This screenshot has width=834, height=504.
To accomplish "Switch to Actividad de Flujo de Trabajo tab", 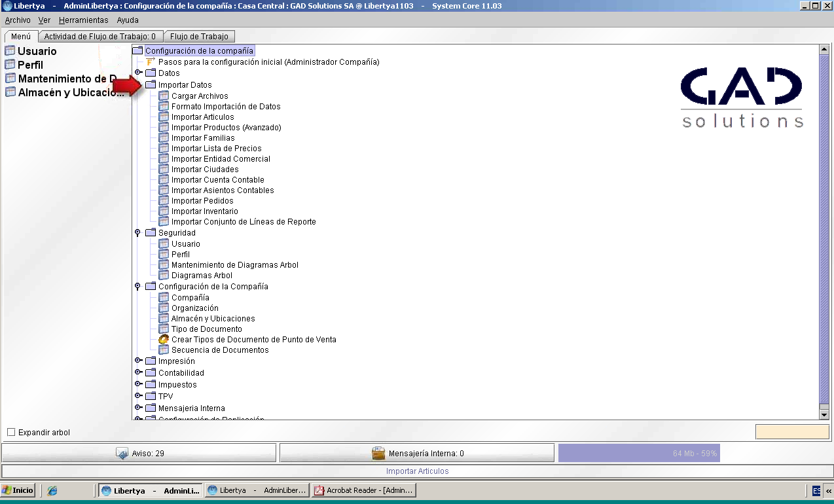I will click(100, 37).
